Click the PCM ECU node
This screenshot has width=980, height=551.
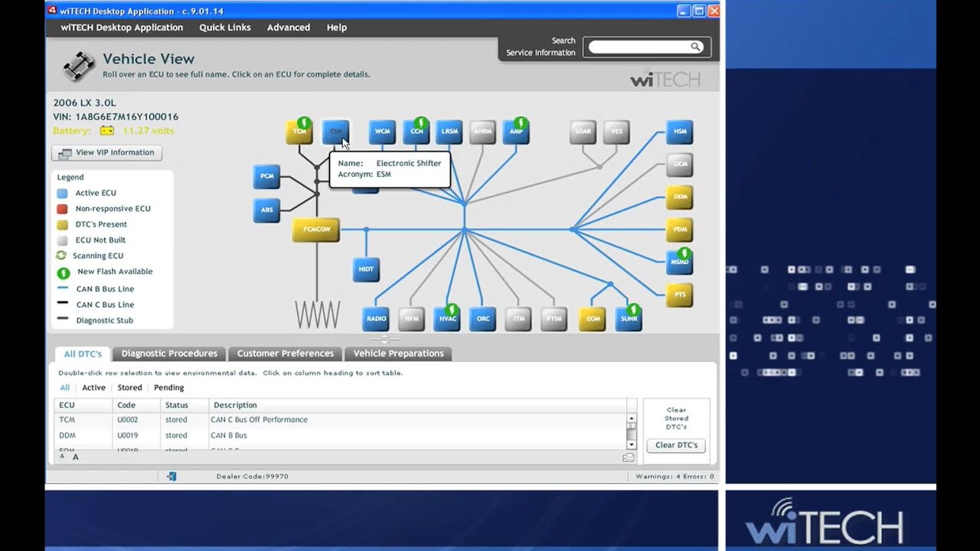tap(266, 177)
